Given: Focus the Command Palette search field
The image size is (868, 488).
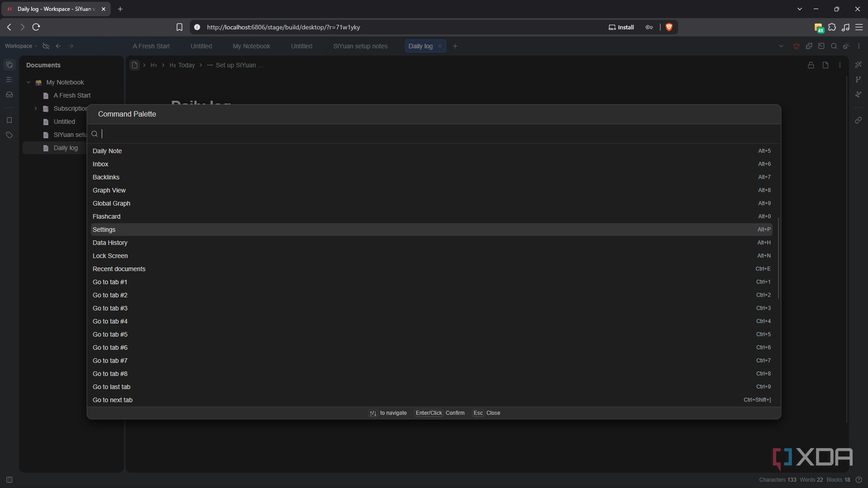Looking at the screenshot, I should (x=434, y=134).
